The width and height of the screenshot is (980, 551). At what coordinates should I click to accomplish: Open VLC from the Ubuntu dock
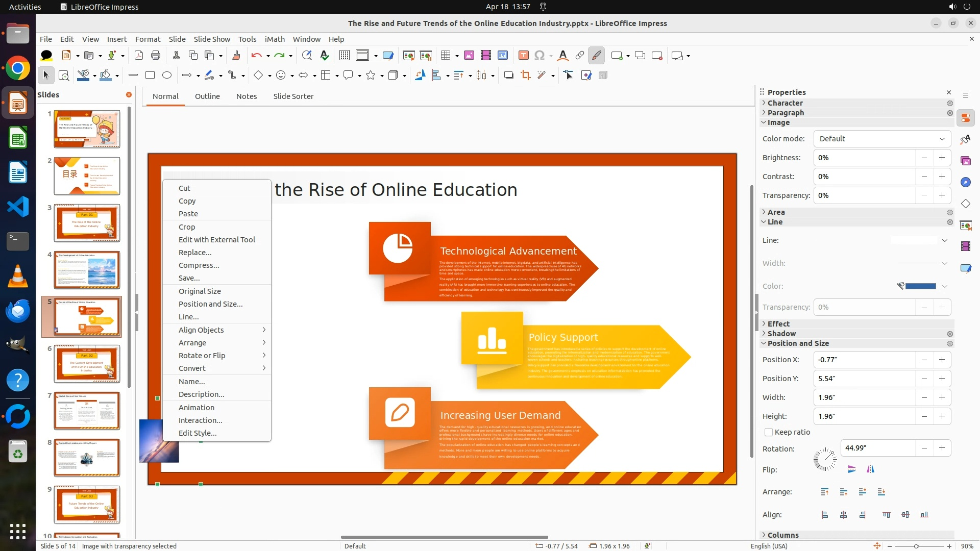[18, 276]
